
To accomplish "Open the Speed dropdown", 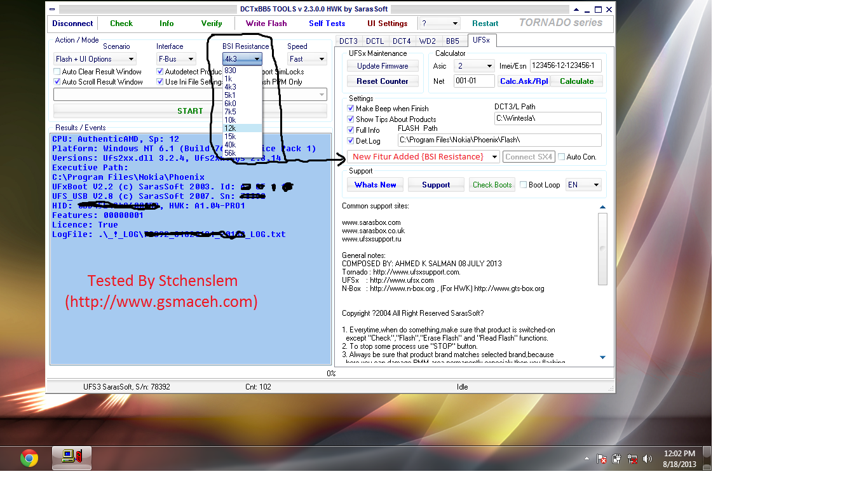I will (307, 59).
